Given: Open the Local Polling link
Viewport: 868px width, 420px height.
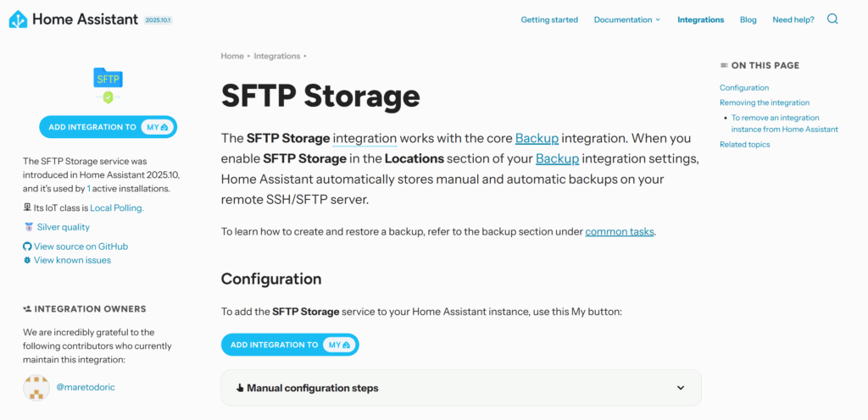Looking at the screenshot, I should 117,207.
